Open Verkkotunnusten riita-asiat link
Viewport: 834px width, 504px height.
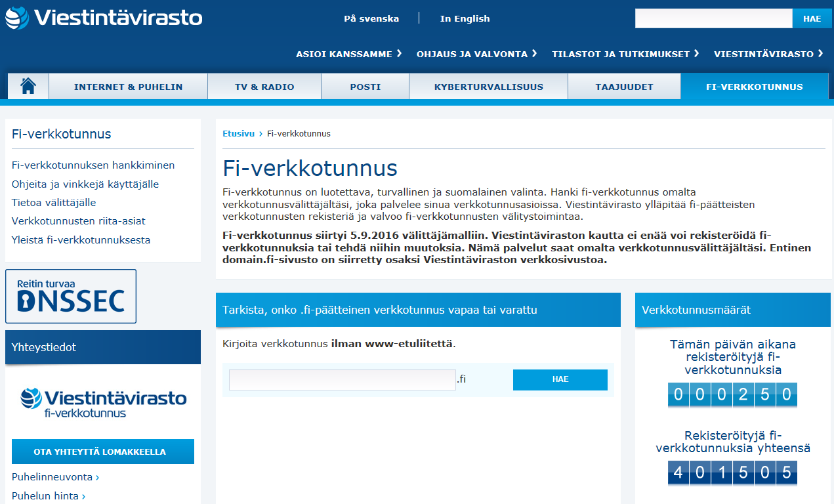point(79,221)
